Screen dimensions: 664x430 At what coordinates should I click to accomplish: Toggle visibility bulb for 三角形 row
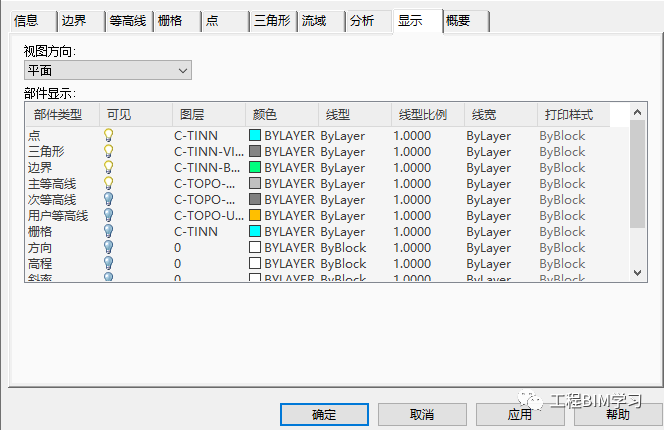pos(108,152)
